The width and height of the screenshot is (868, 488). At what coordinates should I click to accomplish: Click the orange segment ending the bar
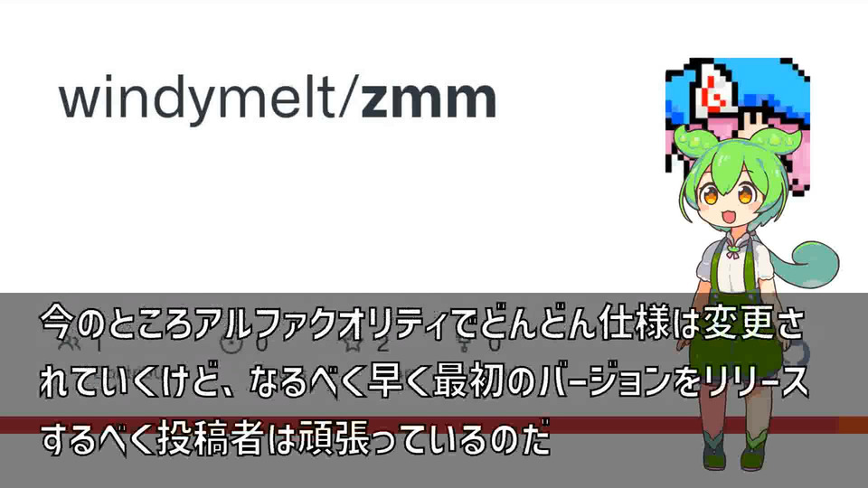coord(853,425)
